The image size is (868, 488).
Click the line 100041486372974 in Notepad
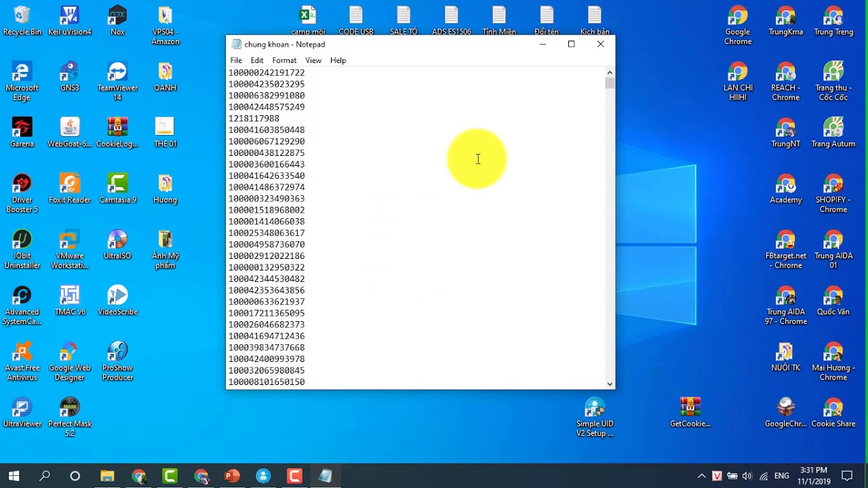click(267, 187)
